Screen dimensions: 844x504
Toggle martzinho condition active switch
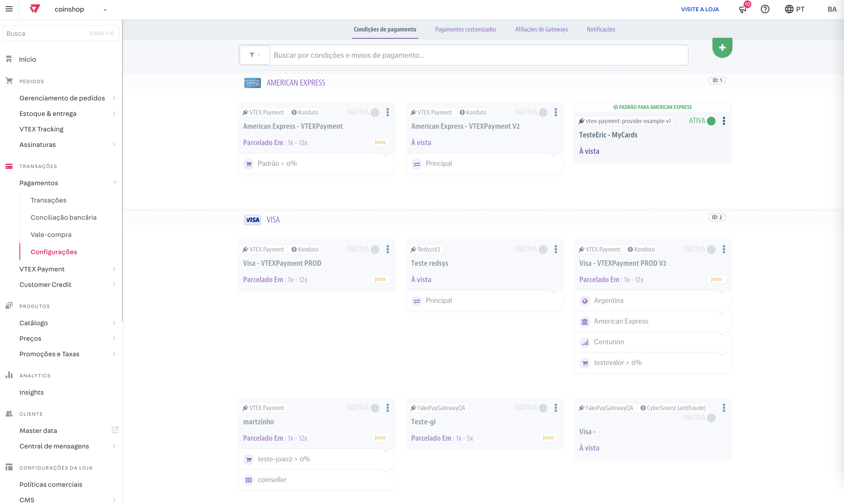[x=375, y=408]
